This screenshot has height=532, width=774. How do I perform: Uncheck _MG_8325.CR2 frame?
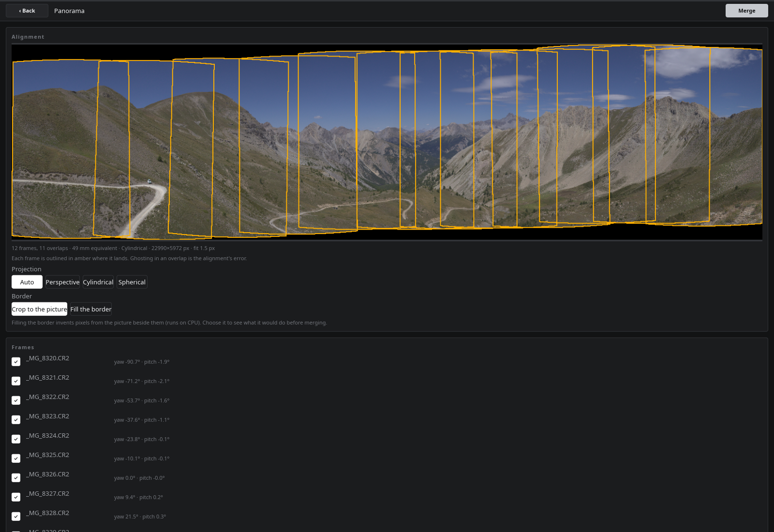coord(16,458)
